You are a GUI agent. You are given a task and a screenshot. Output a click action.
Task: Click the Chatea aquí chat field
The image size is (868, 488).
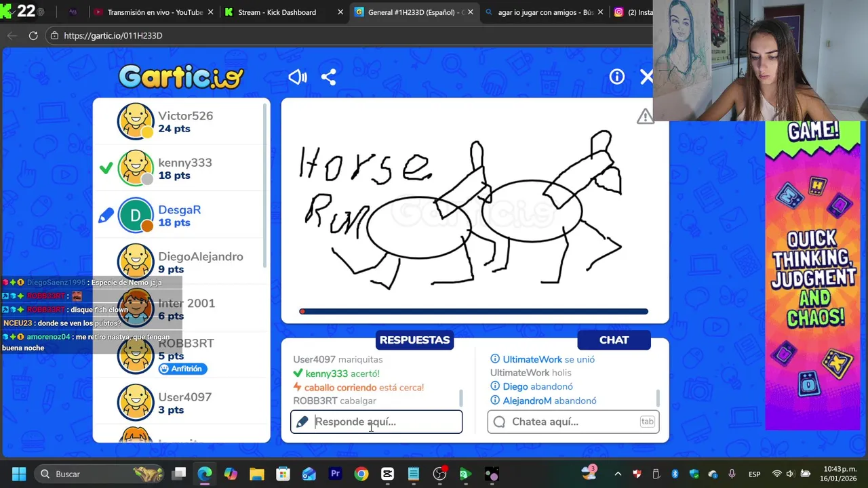tap(573, 422)
